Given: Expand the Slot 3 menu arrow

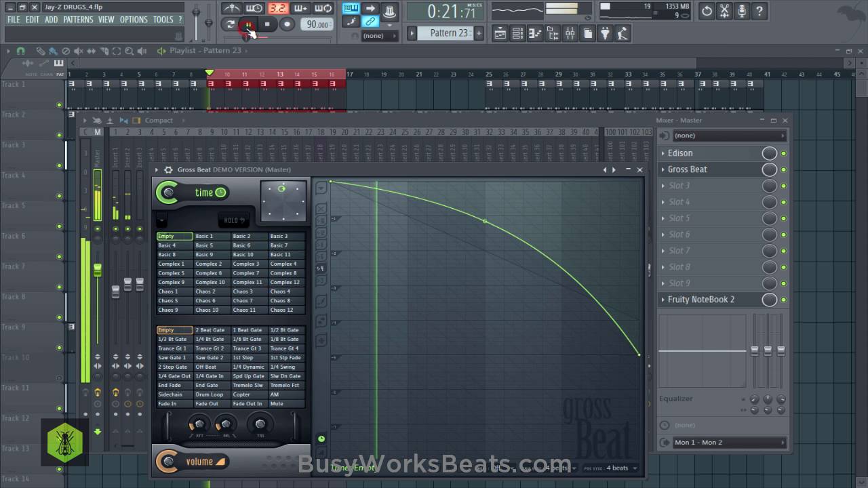Looking at the screenshot, I should [663, 186].
